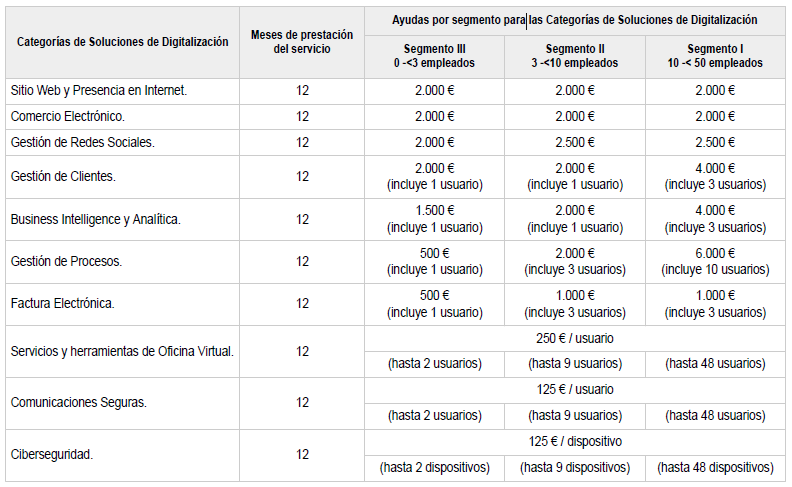This screenshot has width=792, height=487.
Task: Select the 'Gestión de Clientes' row label
Action: point(122,177)
